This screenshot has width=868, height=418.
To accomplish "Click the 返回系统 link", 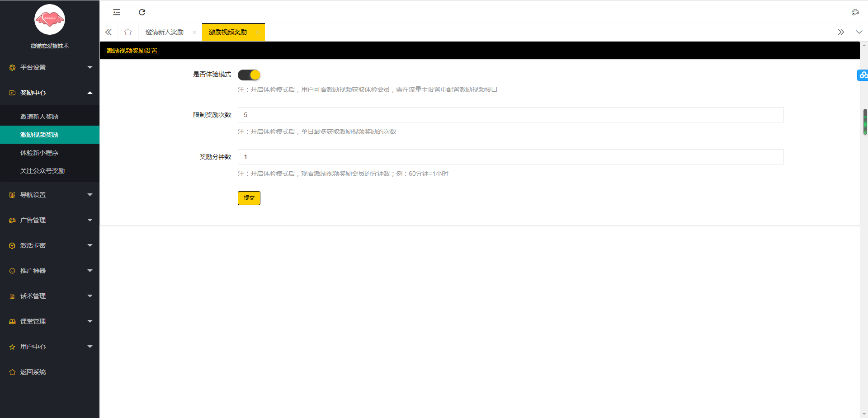I will [x=33, y=372].
